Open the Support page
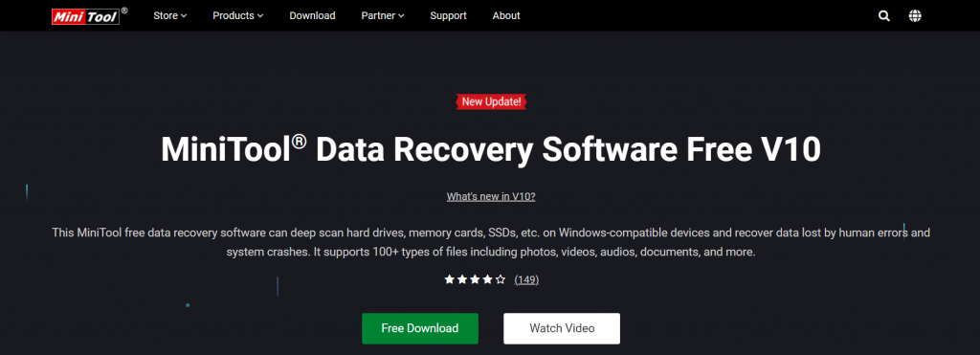 coord(448,15)
